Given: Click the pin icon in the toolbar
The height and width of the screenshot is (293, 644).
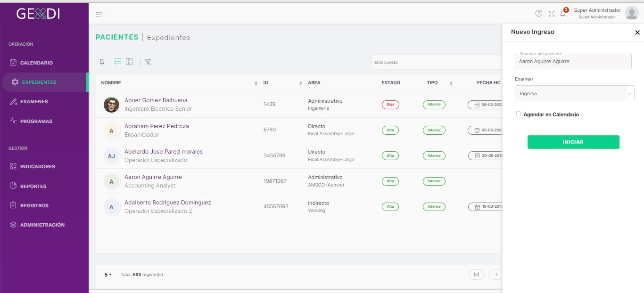Looking at the screenshot, I should [x=101, y=62].
